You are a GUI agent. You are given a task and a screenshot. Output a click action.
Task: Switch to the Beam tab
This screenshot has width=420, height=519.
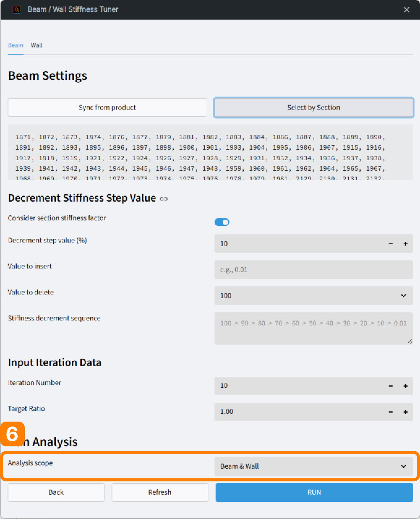(15, 45)
